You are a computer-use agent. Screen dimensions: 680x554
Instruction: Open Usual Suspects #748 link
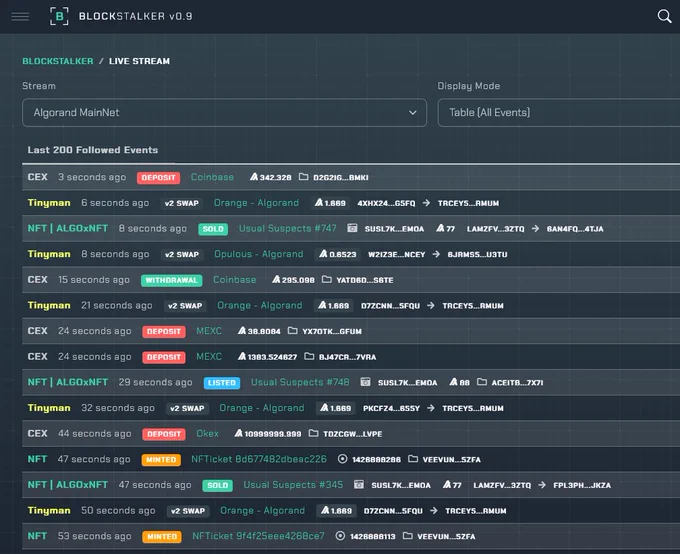point(300,382)
